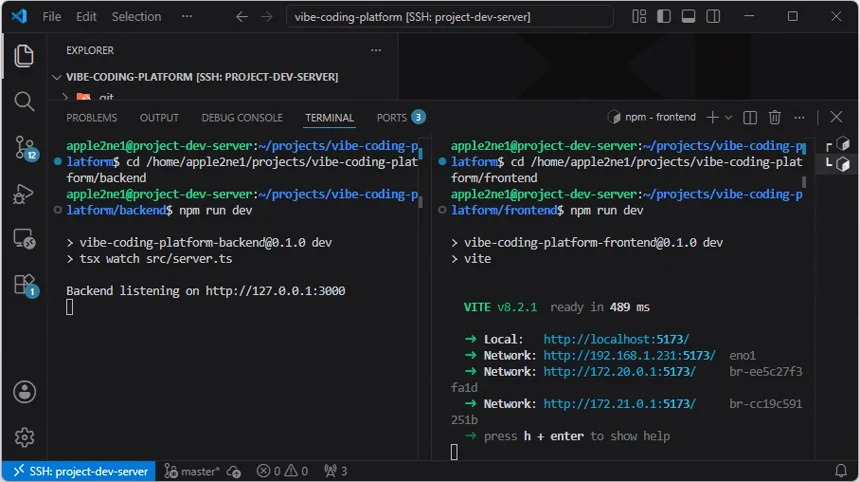860x482 pixels.
Task: Select the TERMINAL tab
Action: pos(330,118)
